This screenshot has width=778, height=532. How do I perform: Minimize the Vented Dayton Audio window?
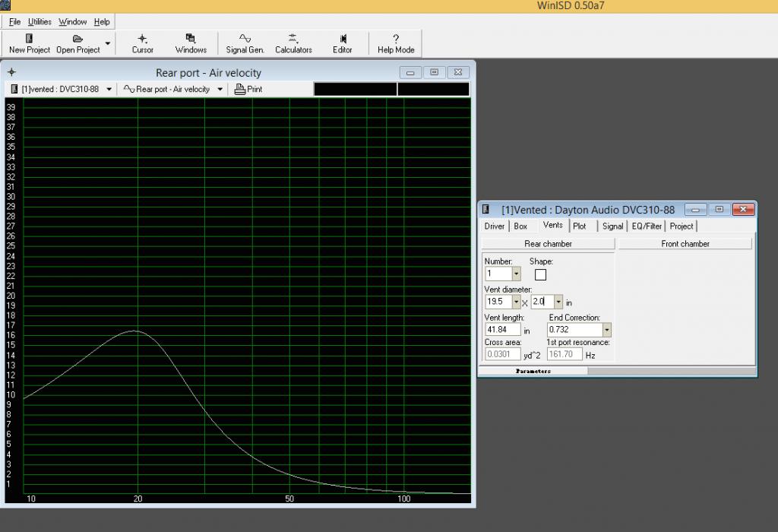point(695,210)
